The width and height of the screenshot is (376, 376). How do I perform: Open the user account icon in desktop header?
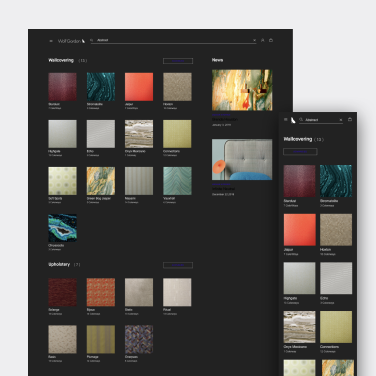click(263, 40)
